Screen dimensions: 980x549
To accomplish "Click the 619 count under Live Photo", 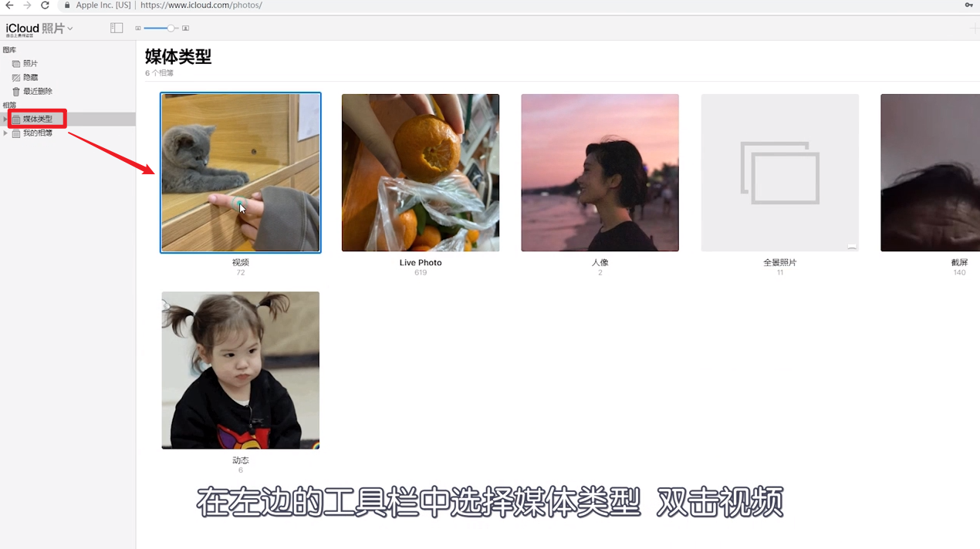I will coord(421,273).
